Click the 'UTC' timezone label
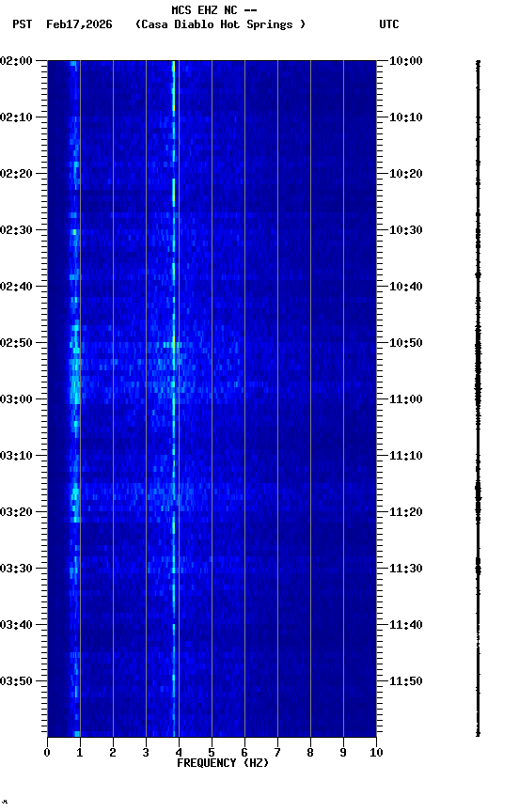Viewport: 519px width, 812px height. click(389, 24)
